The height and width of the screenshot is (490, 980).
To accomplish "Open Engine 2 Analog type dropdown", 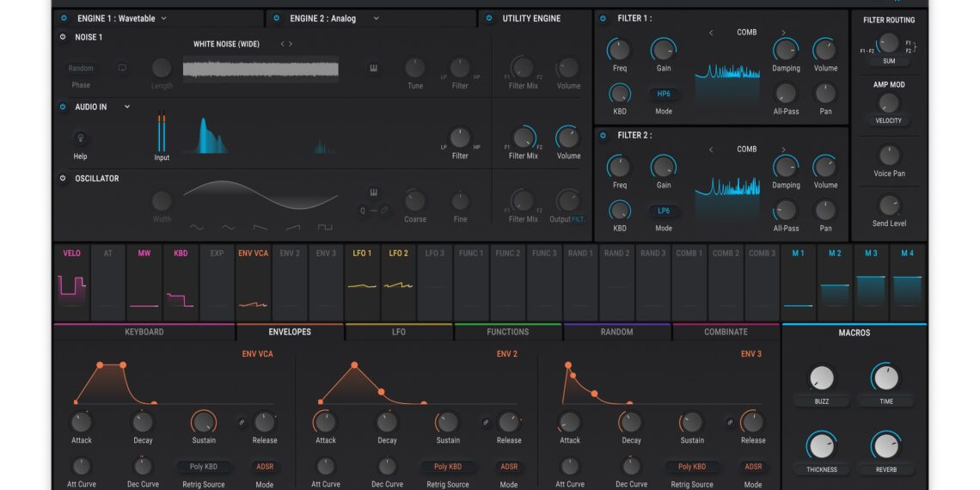I will pyautogui.click(x=376, y=18).
